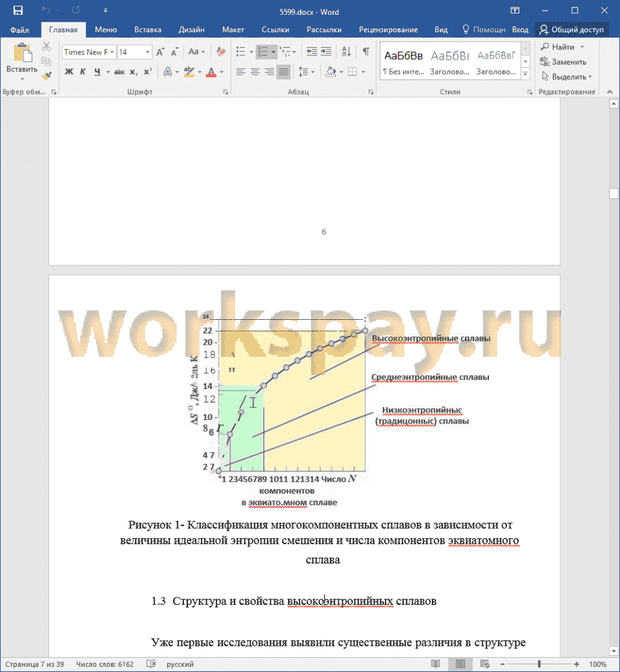Switch to the Рецензирование tab
The height and width of the screenshot is (672, 620).
(388, 30)
